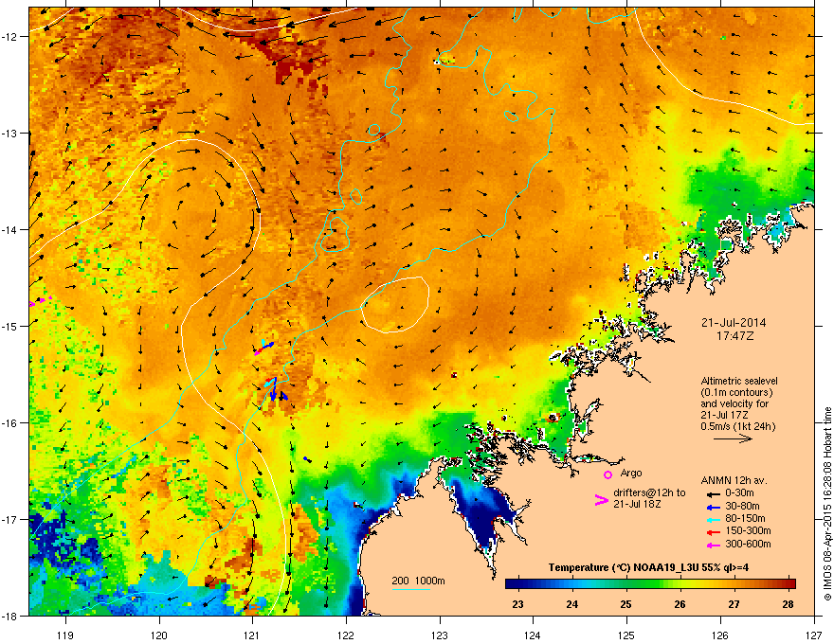Click the color bar tick label 26
This screenshot has width=834, height=644.
pos(680,604)
